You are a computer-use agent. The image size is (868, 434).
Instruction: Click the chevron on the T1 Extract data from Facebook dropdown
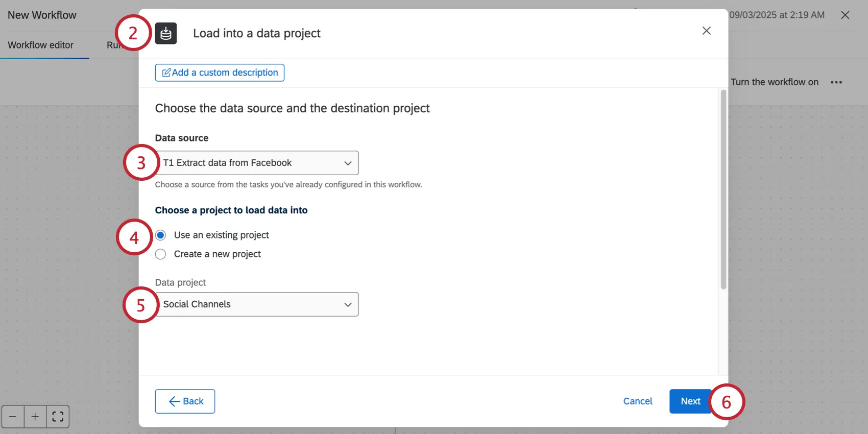pos(348,163)
